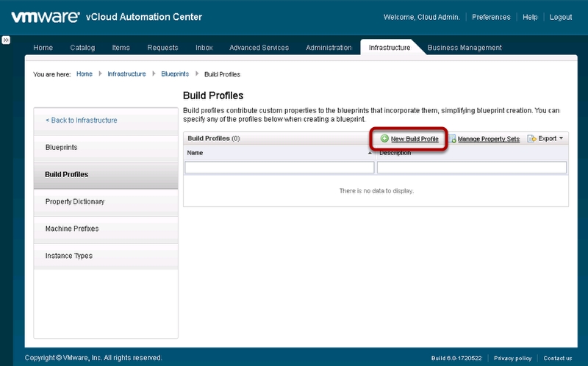Click 'Build 6.0-1720522' footer text

tap(456, 358)
